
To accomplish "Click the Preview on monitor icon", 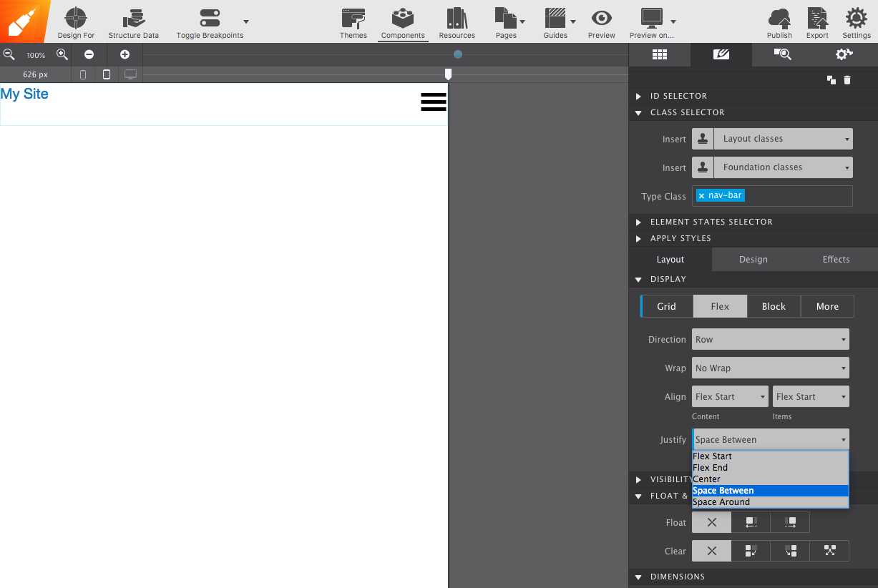I will coord(651,18).
